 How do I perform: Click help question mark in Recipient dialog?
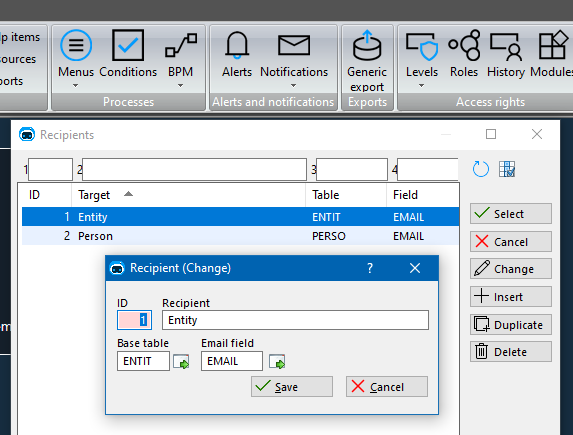(370, 268)
